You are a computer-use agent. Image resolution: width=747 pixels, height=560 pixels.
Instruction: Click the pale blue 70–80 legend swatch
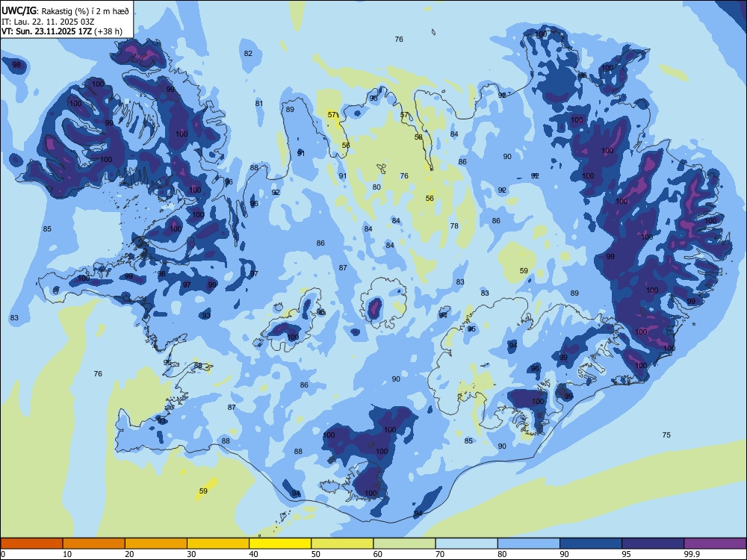466,544
